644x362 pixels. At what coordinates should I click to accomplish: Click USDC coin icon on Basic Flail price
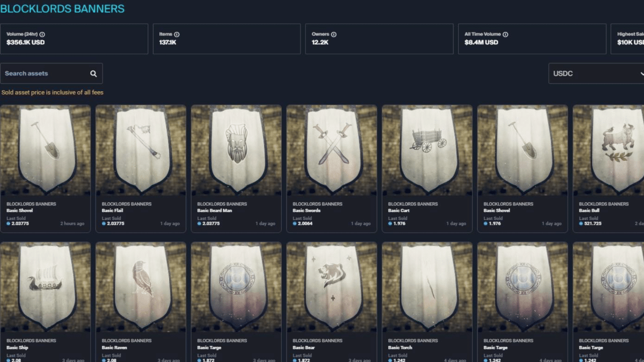pyautogui.click(x=104, y=224)
